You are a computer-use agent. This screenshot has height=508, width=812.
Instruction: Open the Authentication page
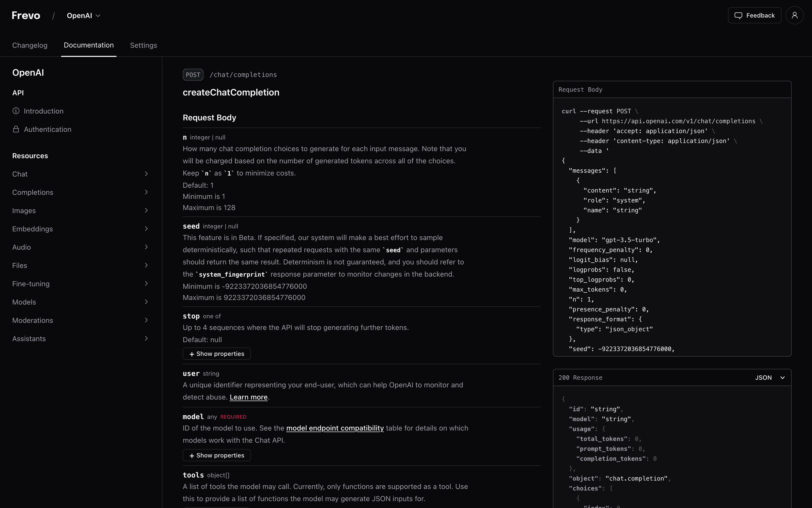point(48,129)
